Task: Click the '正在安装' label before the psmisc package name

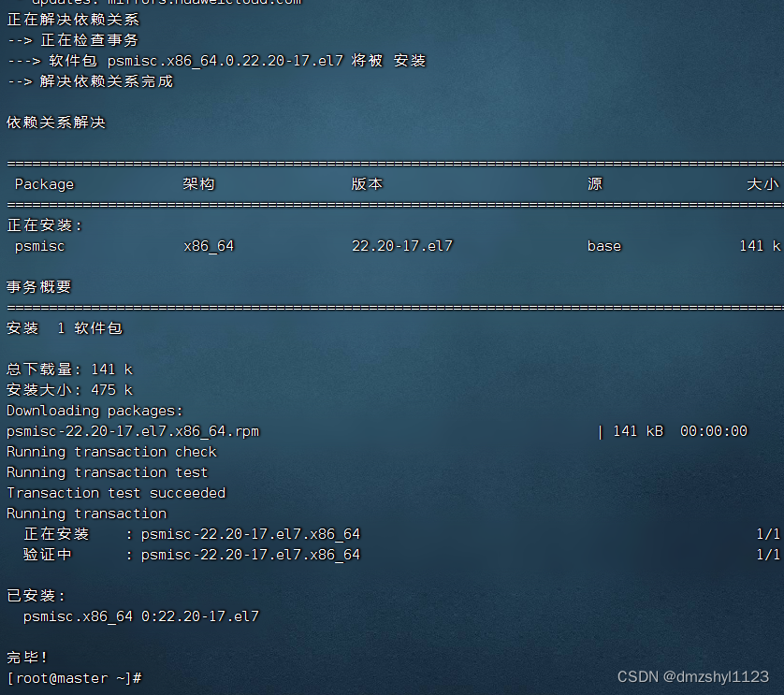Action: [56, 534]
